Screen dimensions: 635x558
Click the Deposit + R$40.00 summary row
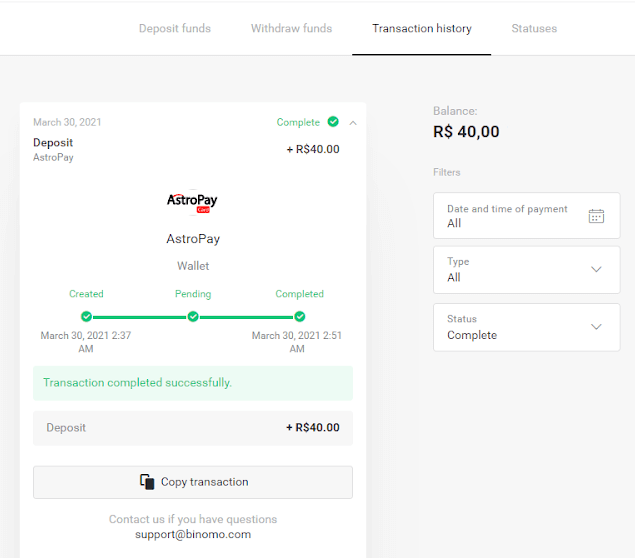(193, 428)
